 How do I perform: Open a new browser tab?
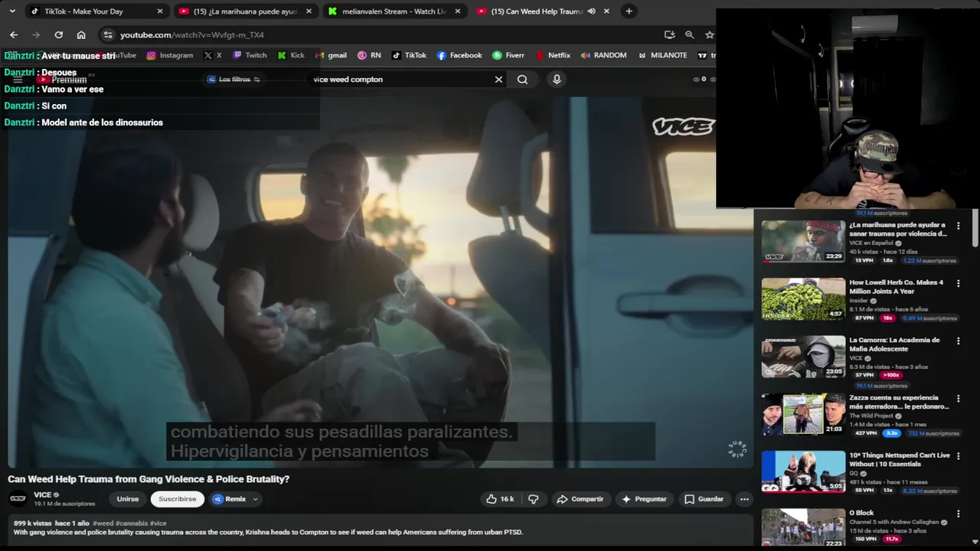click(x=629, y=11)
